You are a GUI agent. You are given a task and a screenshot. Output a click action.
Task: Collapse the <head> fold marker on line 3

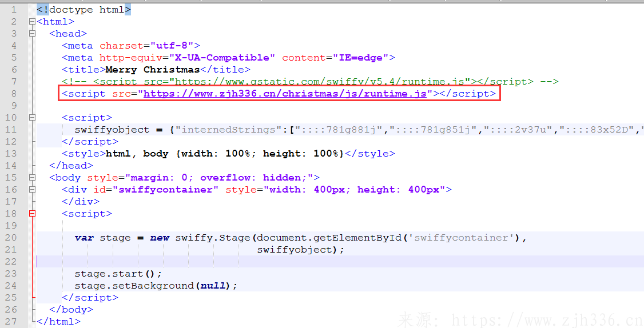[x=32, y=33]
